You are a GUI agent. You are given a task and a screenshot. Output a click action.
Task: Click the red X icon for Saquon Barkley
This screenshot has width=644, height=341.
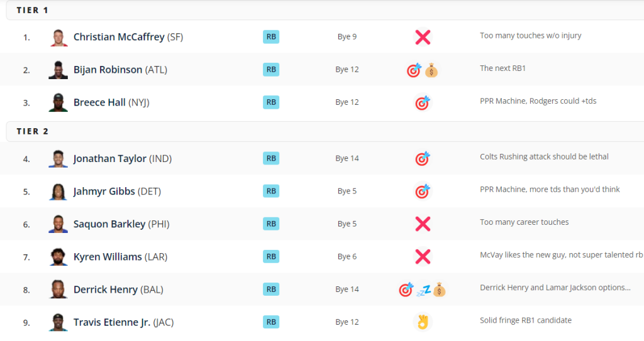click(423, 224)
